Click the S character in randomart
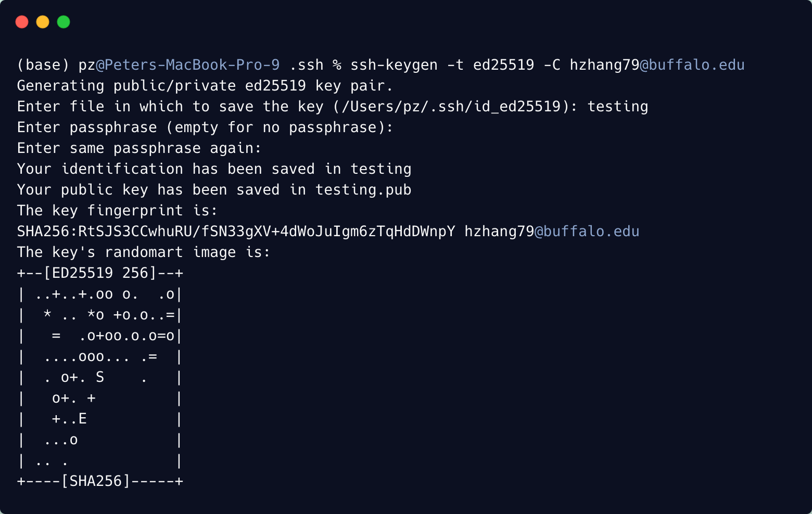The image size is (812, 514). click(100, 377)
